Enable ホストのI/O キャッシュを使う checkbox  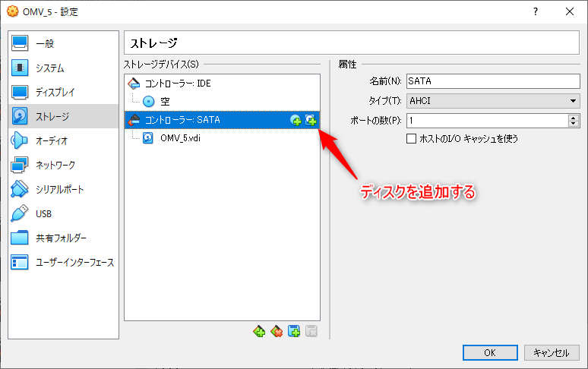click(x=412, y=138)
